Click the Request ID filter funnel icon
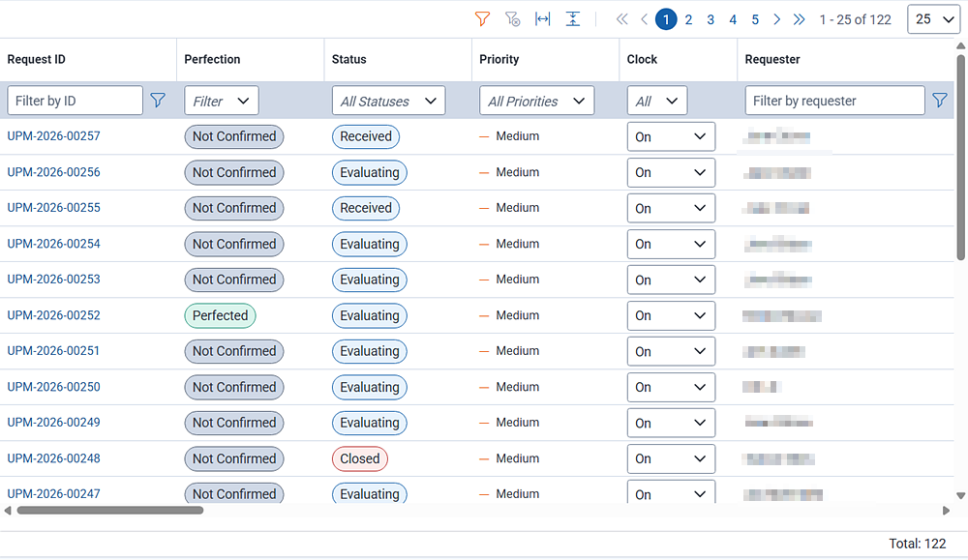This screenshot has height=560, width=968. tap(158, 101)
